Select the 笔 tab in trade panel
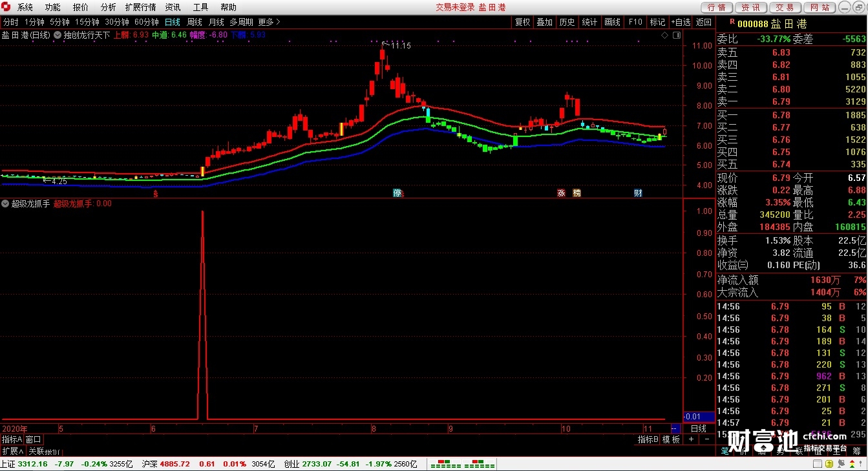The height and width of the screenshot is (471, 868). [x=725, y=451]
